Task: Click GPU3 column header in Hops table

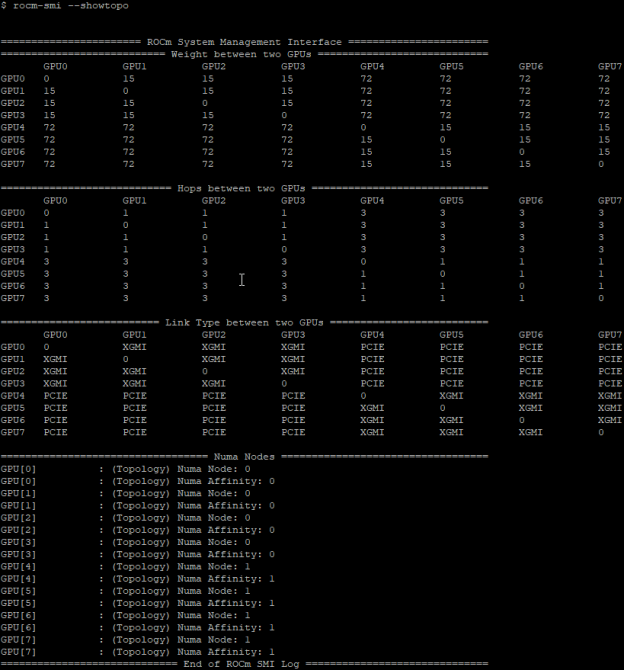Action: tap(293, 200)
